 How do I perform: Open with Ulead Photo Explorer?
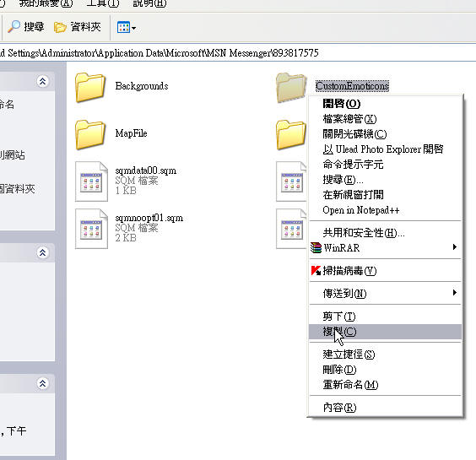(385, 149)
